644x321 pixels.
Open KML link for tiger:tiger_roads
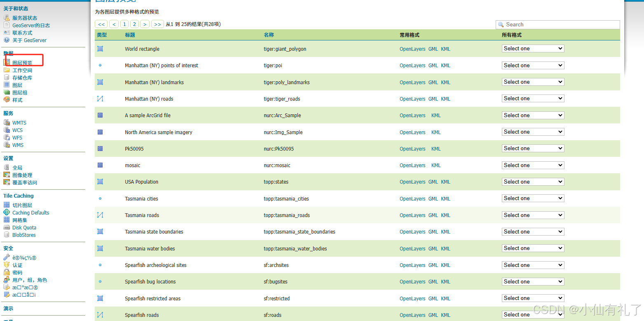(x=445, y=99)
